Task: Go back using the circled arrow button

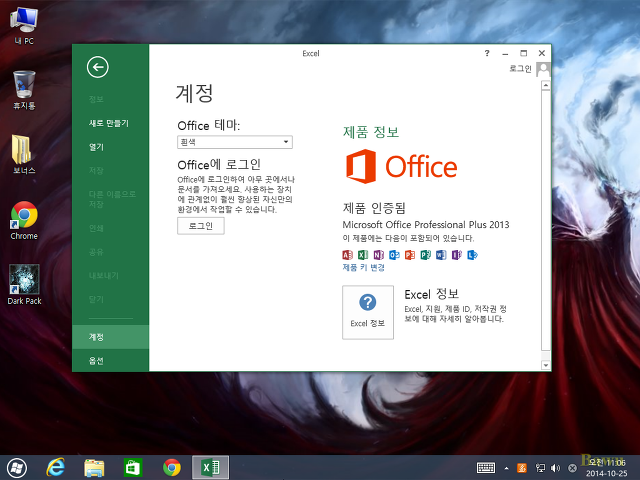Action: point(98,67)
